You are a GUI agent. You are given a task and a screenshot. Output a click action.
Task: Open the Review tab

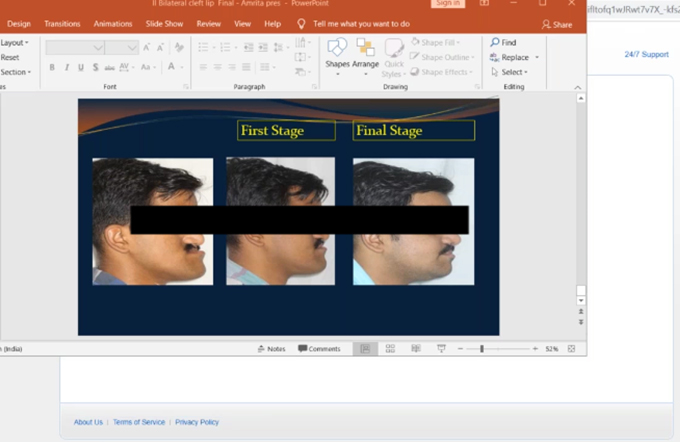coord(209,24)
